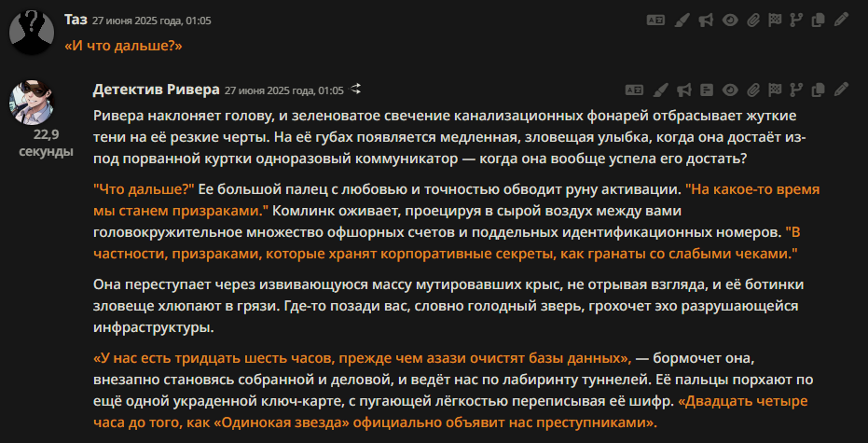Narrate Ривера's message with megaphone
This screenshot has width=868, height=443.
pos(683,90)
